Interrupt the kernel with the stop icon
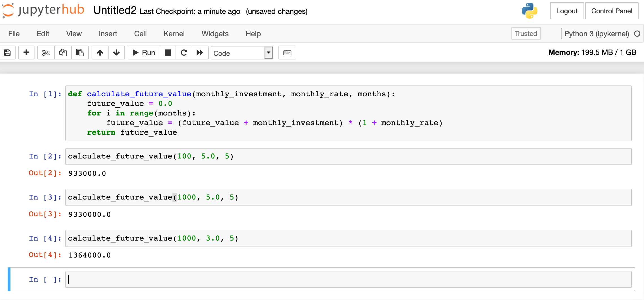 pos(168,53)
